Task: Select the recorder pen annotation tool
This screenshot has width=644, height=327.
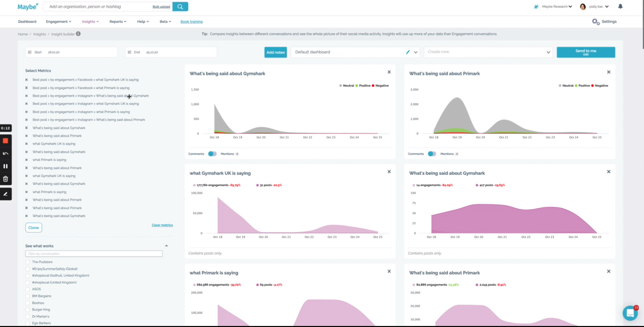Action: (x=5, y=194)
